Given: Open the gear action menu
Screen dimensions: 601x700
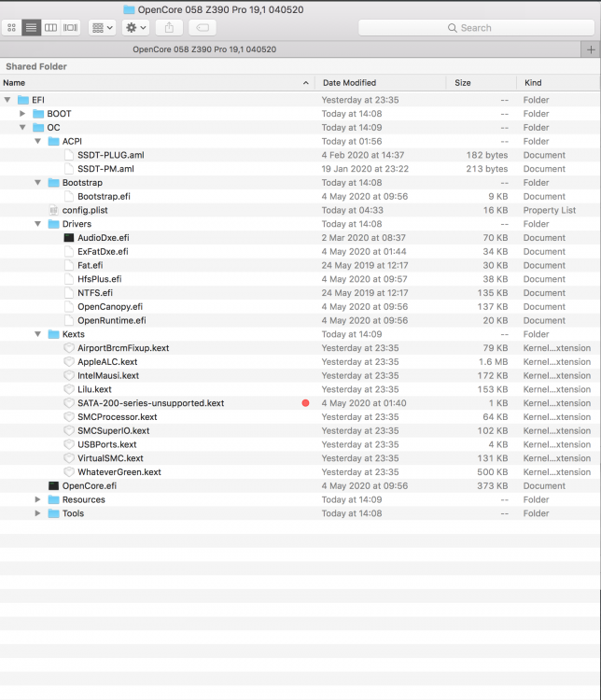Looking at the screenshot, I should coord(135,28).
